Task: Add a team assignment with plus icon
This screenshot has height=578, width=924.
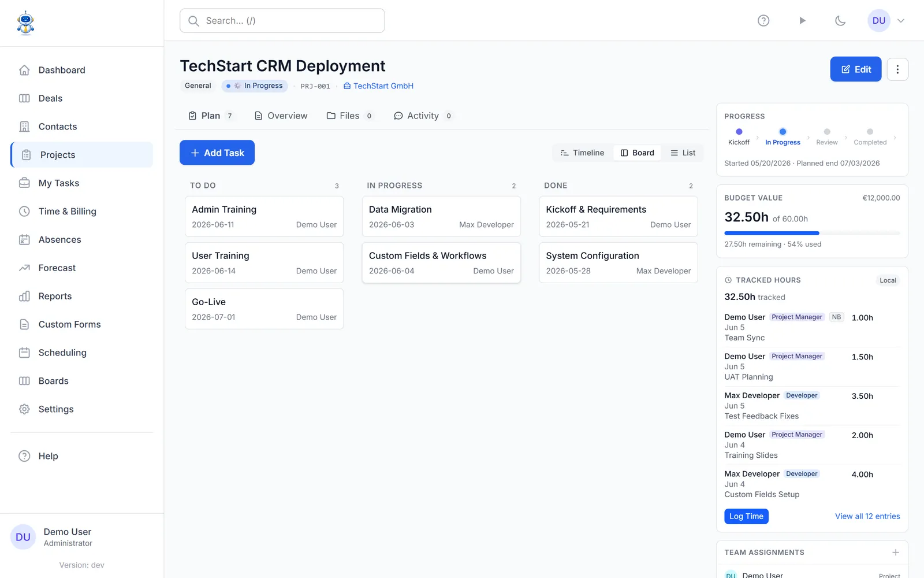Action: [x=896, y=553]
